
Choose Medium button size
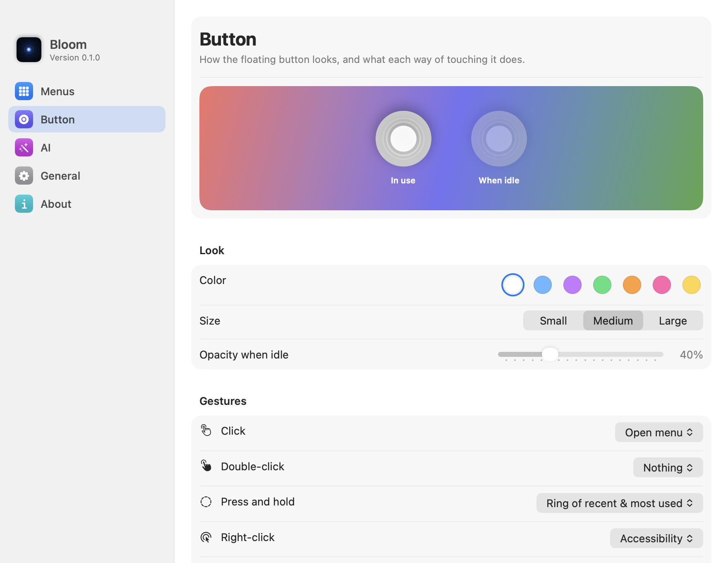pyautogui.click(x=613, y=320)
